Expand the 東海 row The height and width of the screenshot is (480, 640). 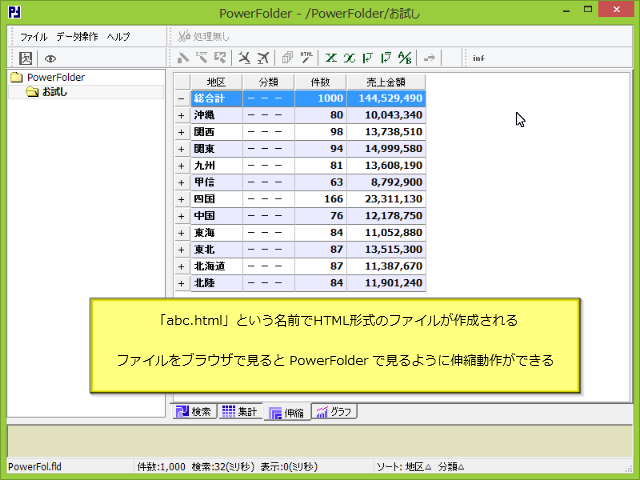point(181,233)
